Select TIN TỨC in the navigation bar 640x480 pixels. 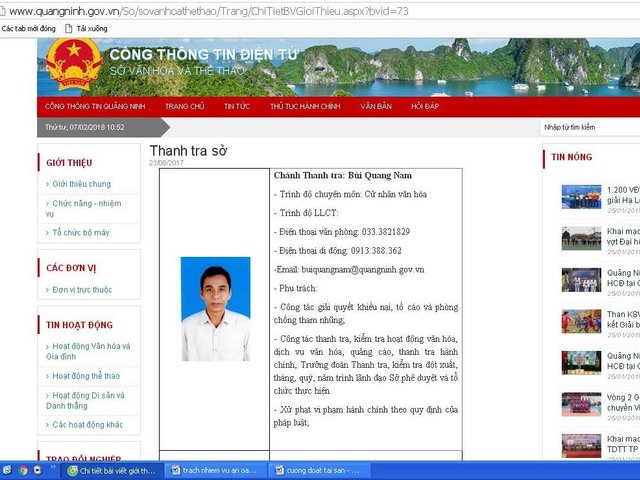237,105
